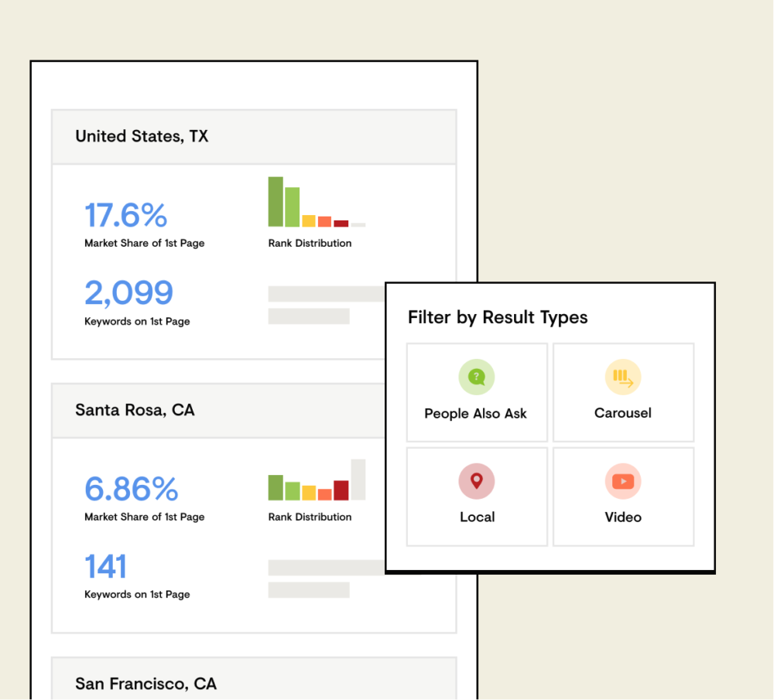Viewport: 774px width, 700px height.
Task: Choose the Local result type label
Action: click(x=477, y=517)
